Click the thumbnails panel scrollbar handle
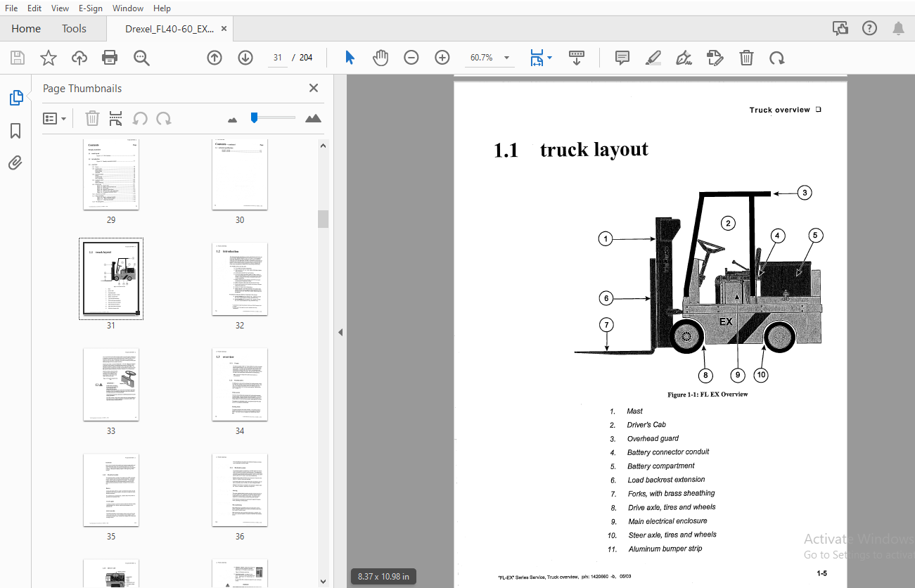Image resolution: width=915 pixels, height=588 pixels. 323,219
